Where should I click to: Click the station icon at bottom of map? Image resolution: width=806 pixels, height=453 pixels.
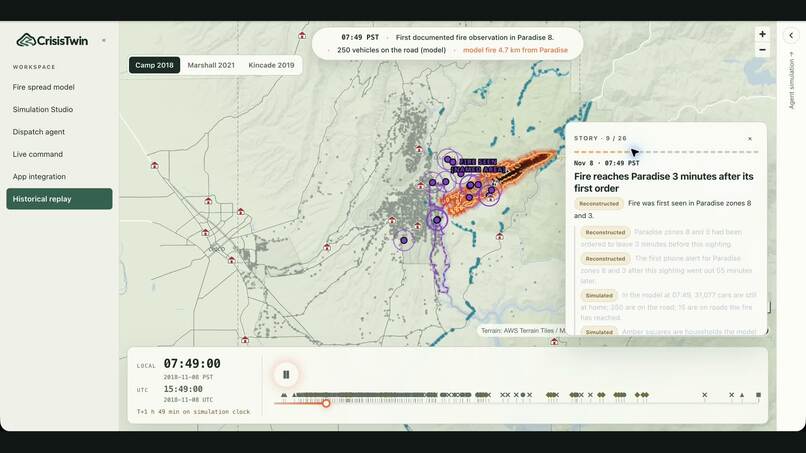(554, 341)
